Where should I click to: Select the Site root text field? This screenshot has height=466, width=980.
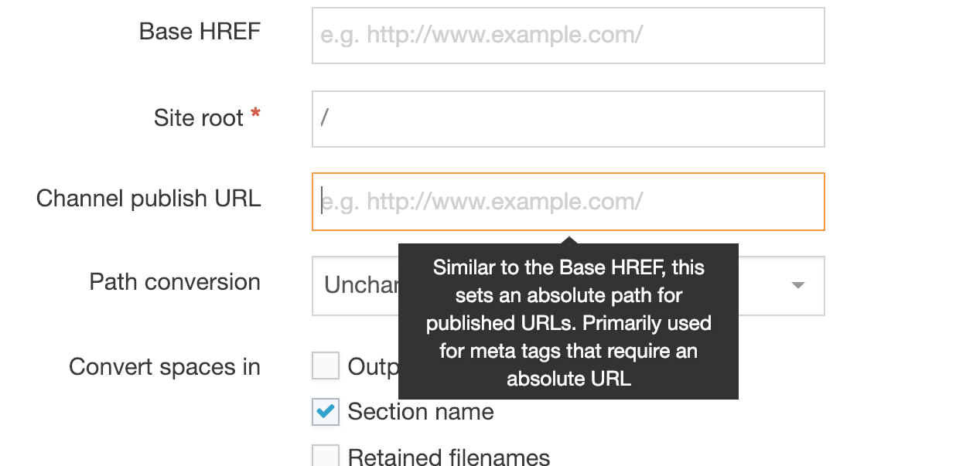[x=567, y=118]
